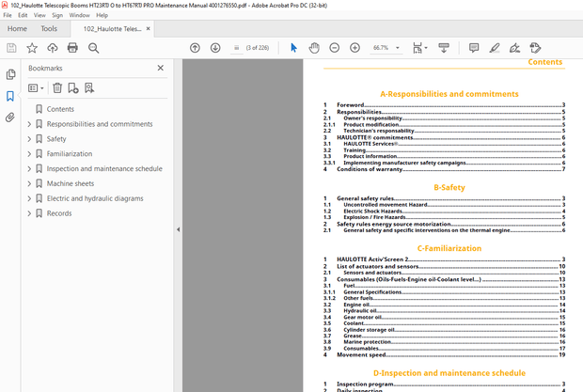
Task: Expand the Records bookmark
Action: click(29, 213)
